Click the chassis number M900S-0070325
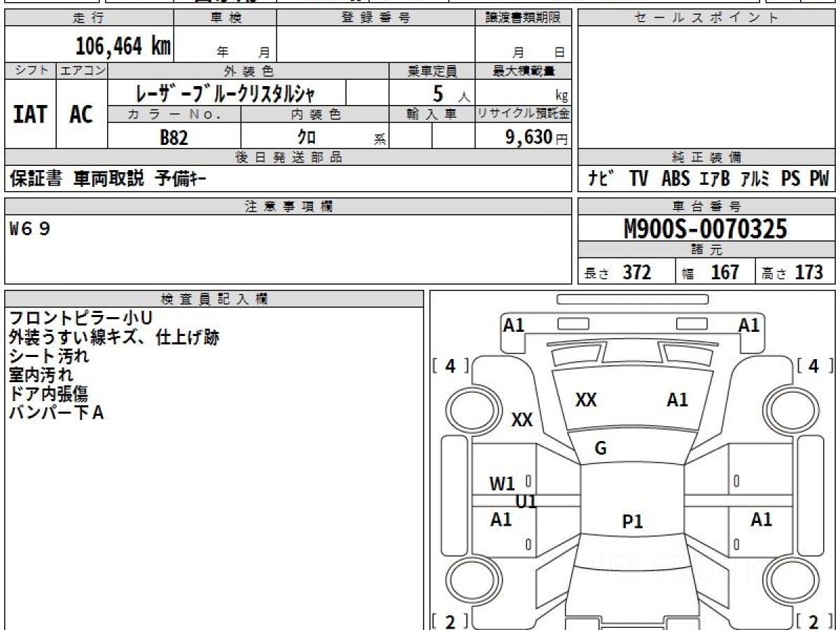 click(x=706, y=229)
